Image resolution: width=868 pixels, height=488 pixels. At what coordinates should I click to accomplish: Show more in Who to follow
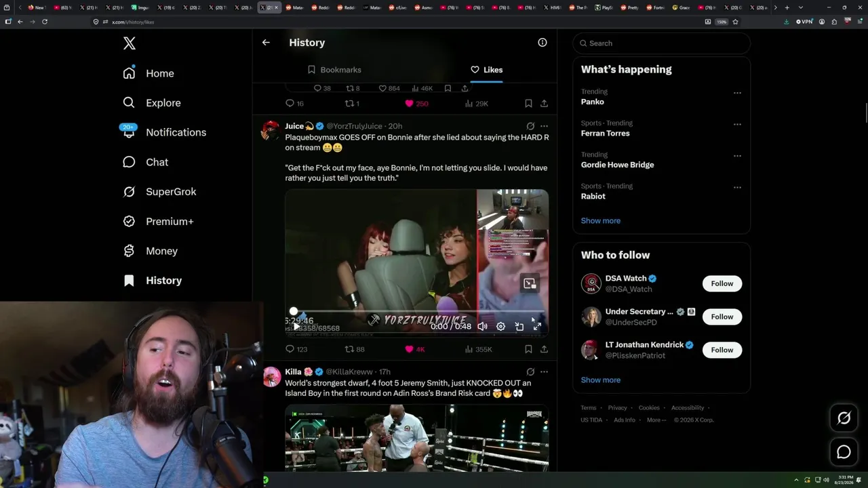601,380
